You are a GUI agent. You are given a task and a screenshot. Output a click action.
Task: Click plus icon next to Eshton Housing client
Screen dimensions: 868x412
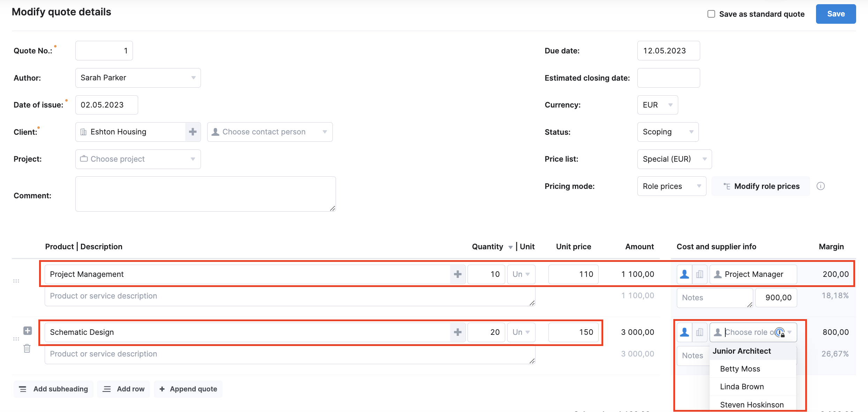193,132
